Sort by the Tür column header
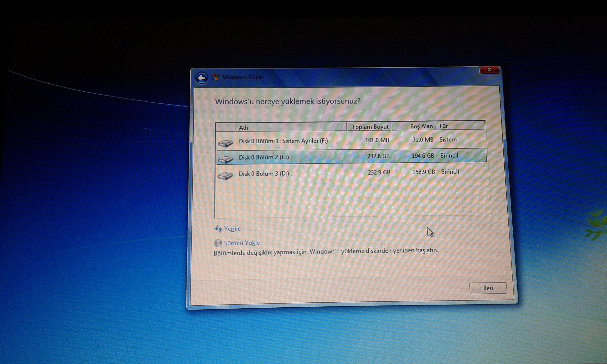Screen dimensions: 607x364 pyautogui.click(x=460, y=126)
